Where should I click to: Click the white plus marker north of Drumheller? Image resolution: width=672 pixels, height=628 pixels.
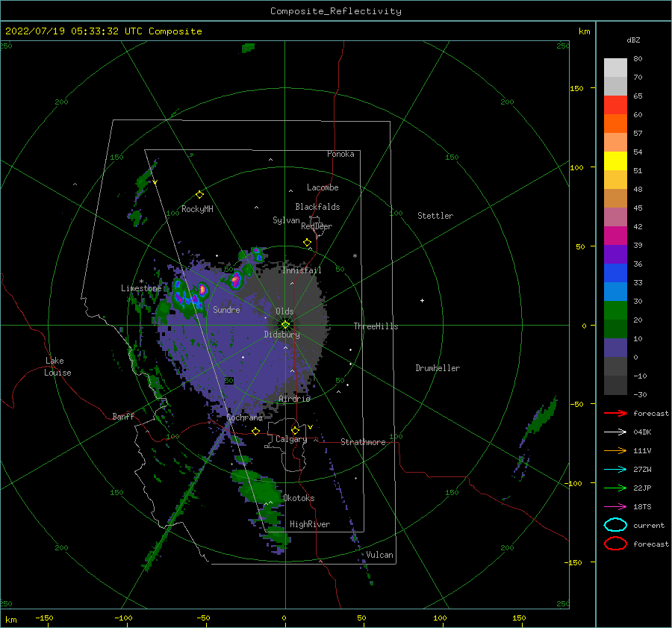422,300
